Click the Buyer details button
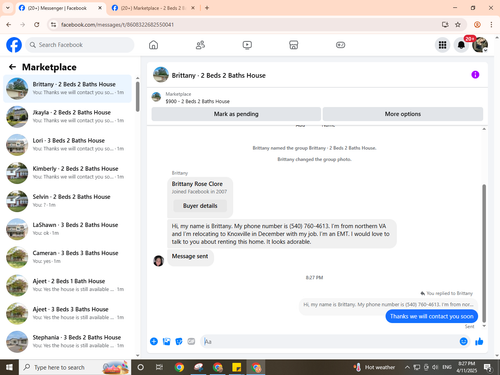Screen dimensions: 500x375 (200, 206)
